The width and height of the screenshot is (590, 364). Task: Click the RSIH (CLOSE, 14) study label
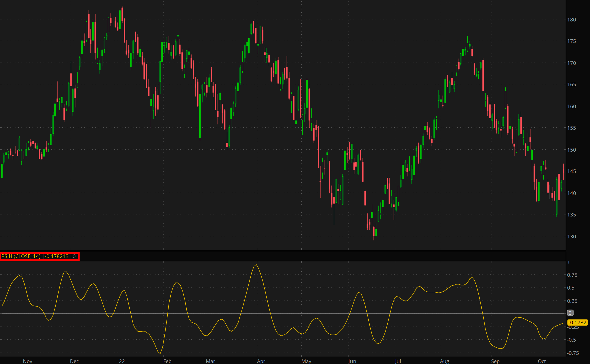(21, 256)
